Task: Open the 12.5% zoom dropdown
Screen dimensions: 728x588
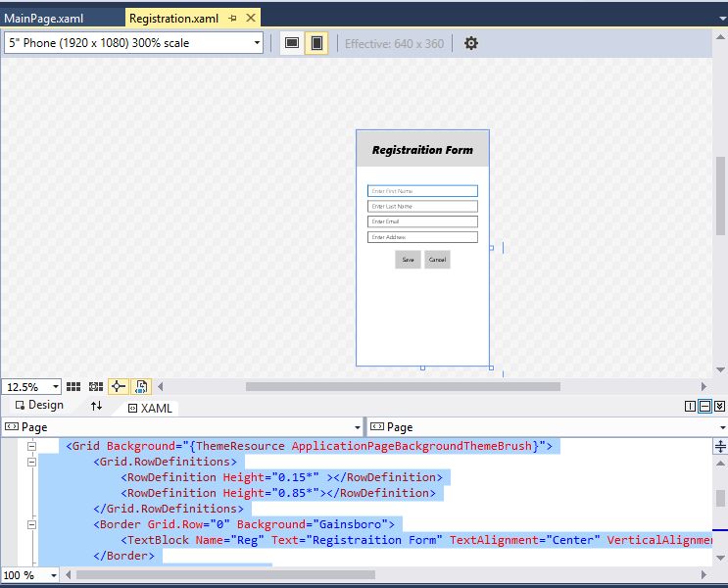Action: pyautogui.click(x=55, y=387)
